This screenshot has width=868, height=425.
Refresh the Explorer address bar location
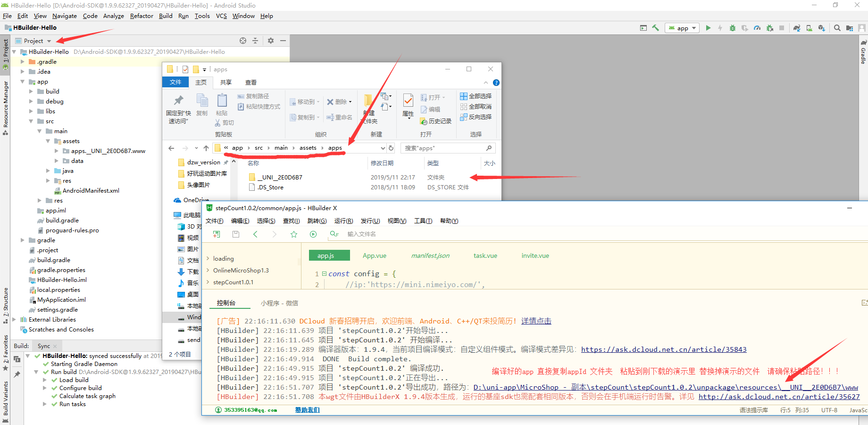[x=391, y=148]
